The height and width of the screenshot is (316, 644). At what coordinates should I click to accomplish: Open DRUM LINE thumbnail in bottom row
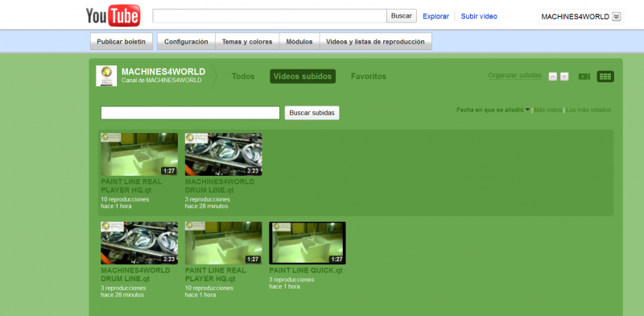coord(139,243)
